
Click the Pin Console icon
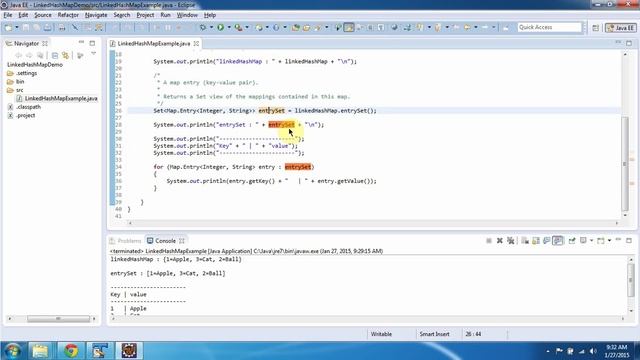pos(572,241)
